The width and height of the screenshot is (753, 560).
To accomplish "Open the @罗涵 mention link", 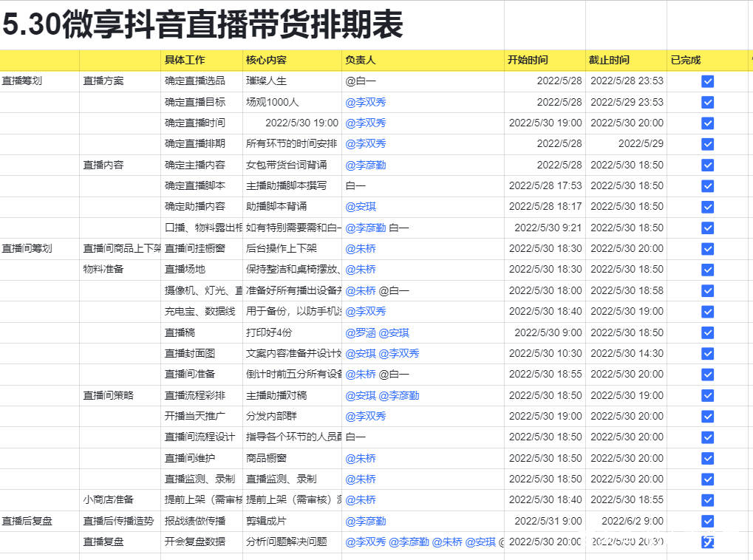I will 361,333.
